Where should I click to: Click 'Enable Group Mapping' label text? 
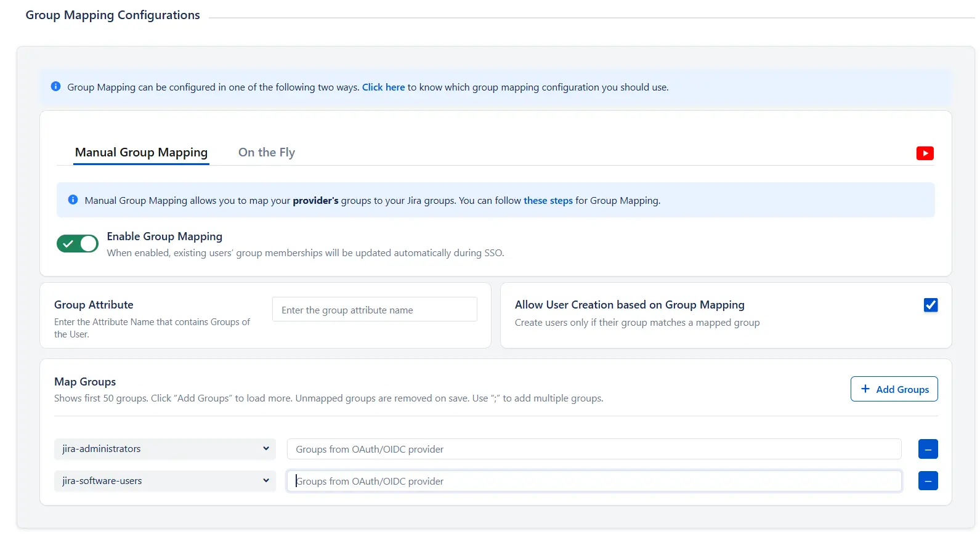point(164,236)
